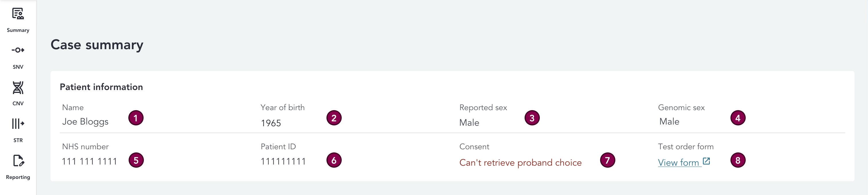The width and height of the screenshot is (868, 195).
Task: Switch to the SNV section label
Action: tap(18, 67)
